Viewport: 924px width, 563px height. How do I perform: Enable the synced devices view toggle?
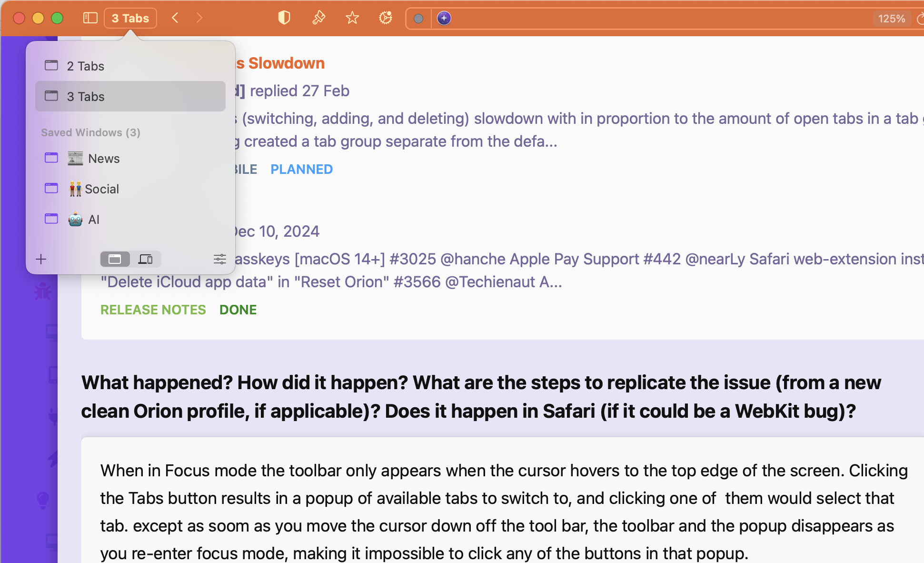(x=146, y=259)
